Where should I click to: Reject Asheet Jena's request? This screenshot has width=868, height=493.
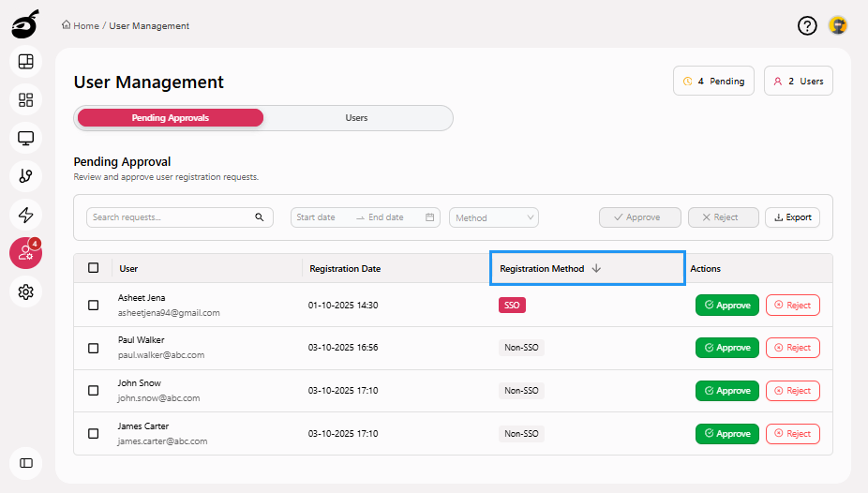pyautogui.click(x=793, y=306)
